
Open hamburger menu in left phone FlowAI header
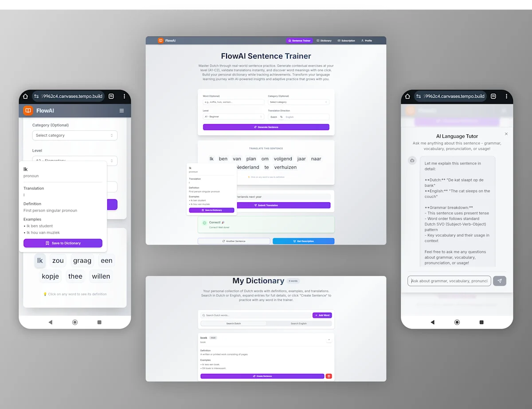[121, 110]
